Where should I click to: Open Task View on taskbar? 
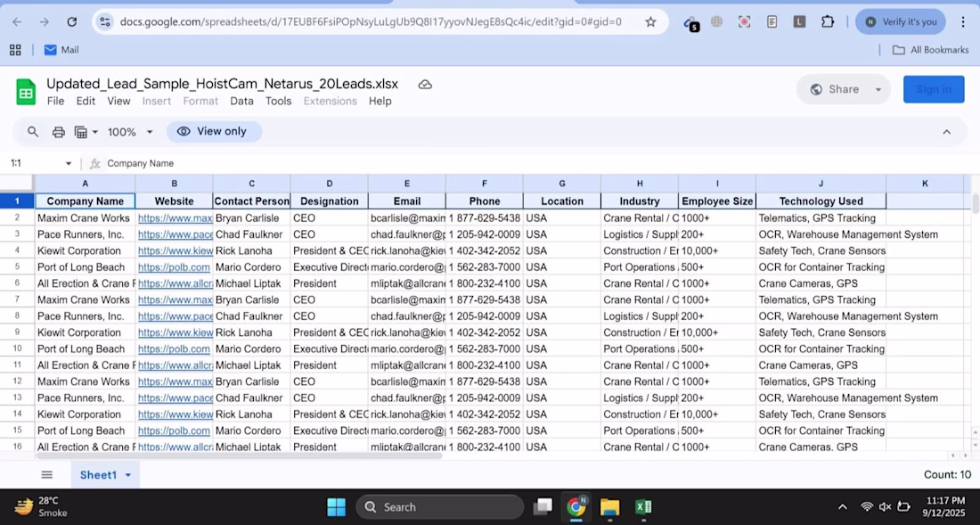click(543, 507)
